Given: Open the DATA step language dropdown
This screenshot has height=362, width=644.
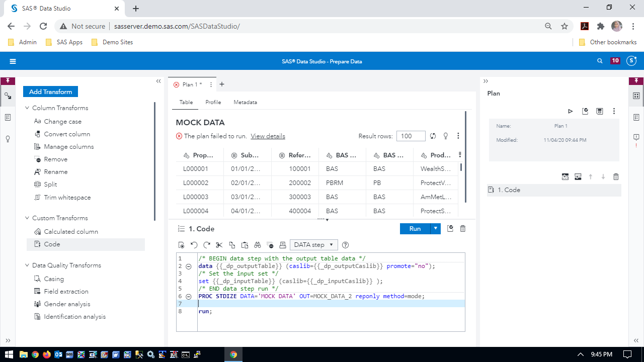Looking at the screenshot, I should click(313, 245).
